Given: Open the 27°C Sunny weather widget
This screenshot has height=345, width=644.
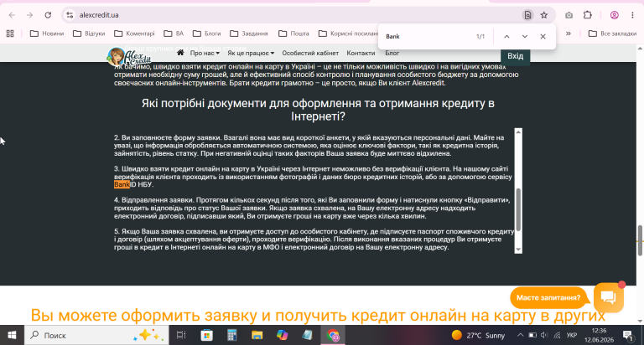Looking at the screenshot, I should (x=478, y=335).
